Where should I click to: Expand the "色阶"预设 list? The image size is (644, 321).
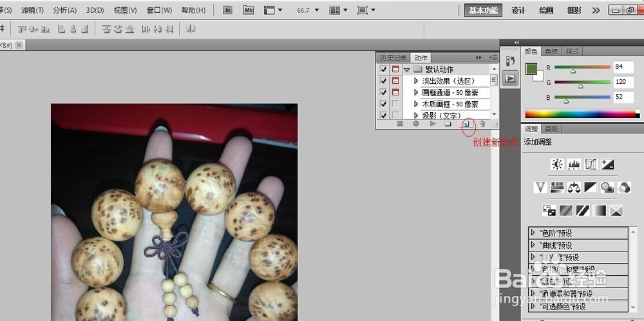(533, 233)
